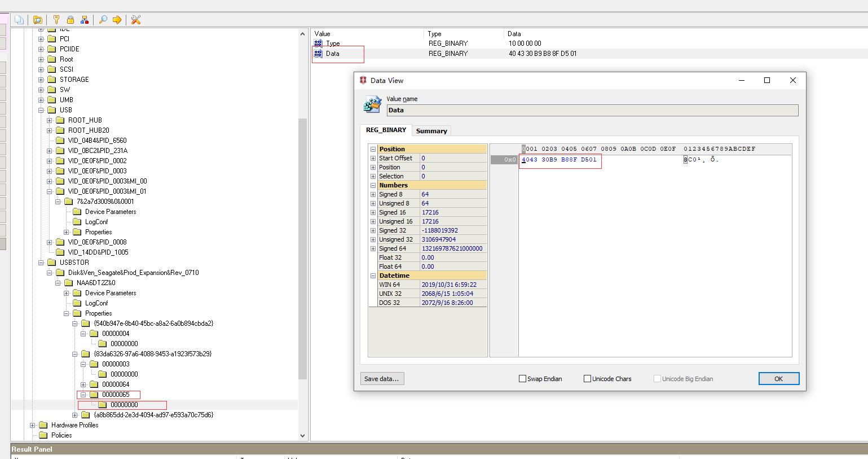Image resolution: width=868 pixels, height=459 pixels.
Task: Select the Device Parameters key under 7&2a7d3009&0&0001
Action: [111, 212]
